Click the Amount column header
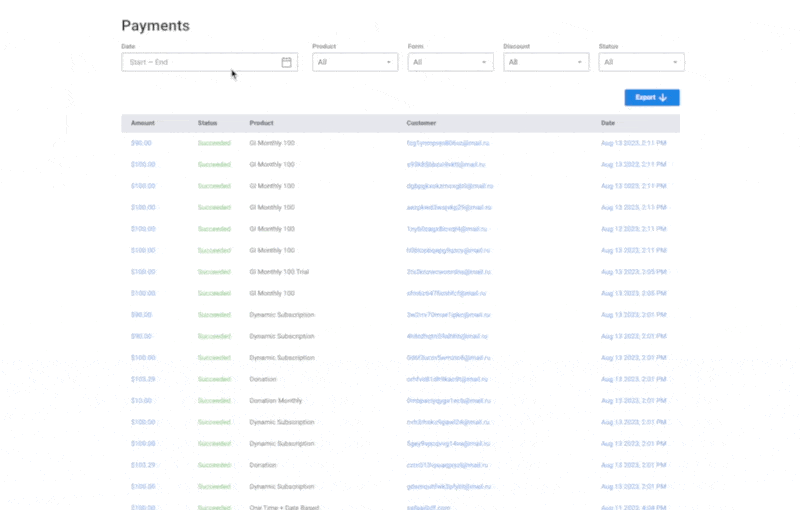 pos(143,123)
